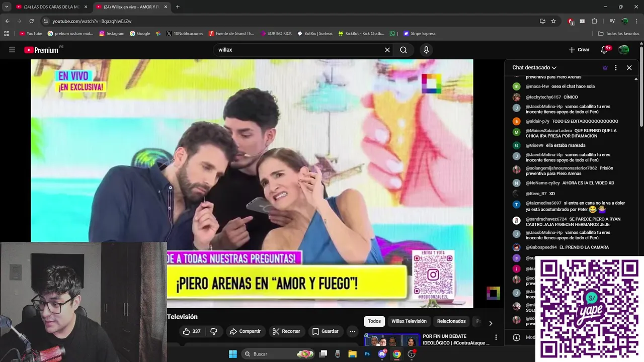Open the Chrome tab search dropdown
This screenshot has width=644, height=362.
[x=7, y=7]
